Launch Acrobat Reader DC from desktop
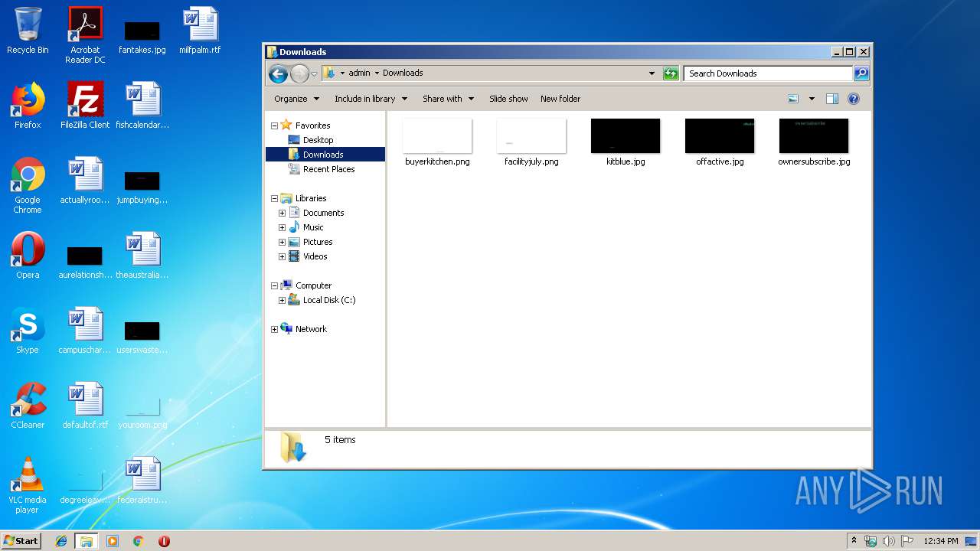The width and height of the screenshot is (980, 551). click(85, 35)
